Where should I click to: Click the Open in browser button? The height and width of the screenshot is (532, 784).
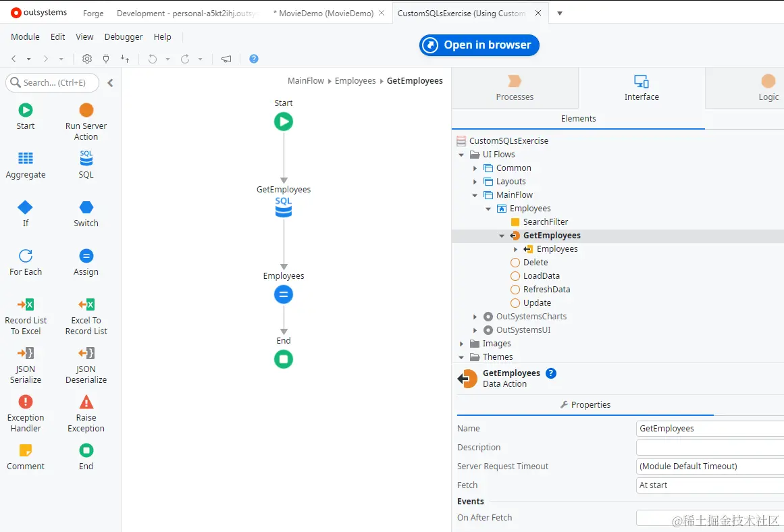(479, 45)
